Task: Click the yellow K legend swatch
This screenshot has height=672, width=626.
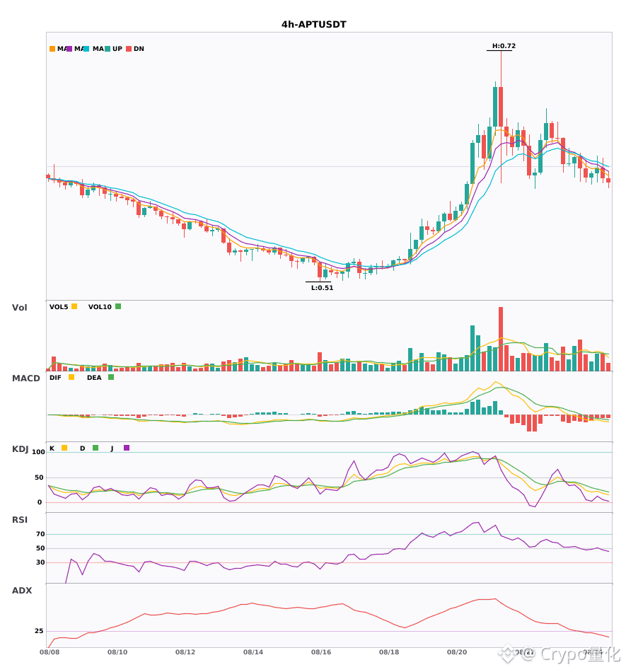Action: [64, 448]
